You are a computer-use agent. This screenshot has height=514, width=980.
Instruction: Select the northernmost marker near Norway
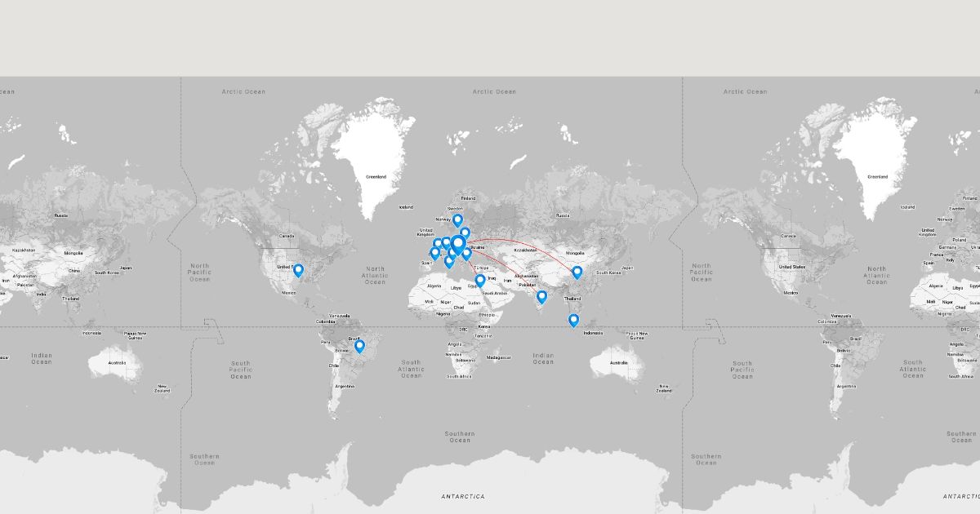457,219
